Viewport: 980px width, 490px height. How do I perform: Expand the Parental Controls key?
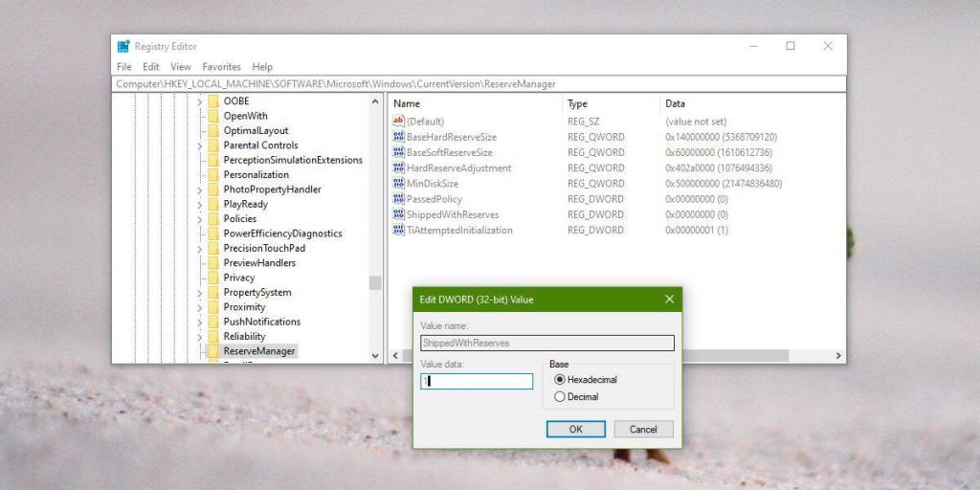coord(199,145)
